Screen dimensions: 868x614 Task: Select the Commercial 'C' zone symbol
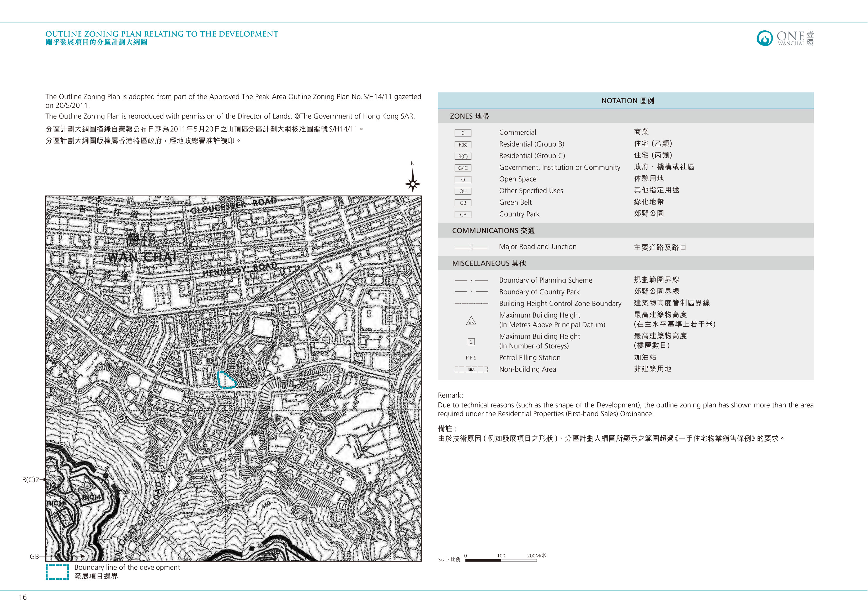click(x=463, y=133)
